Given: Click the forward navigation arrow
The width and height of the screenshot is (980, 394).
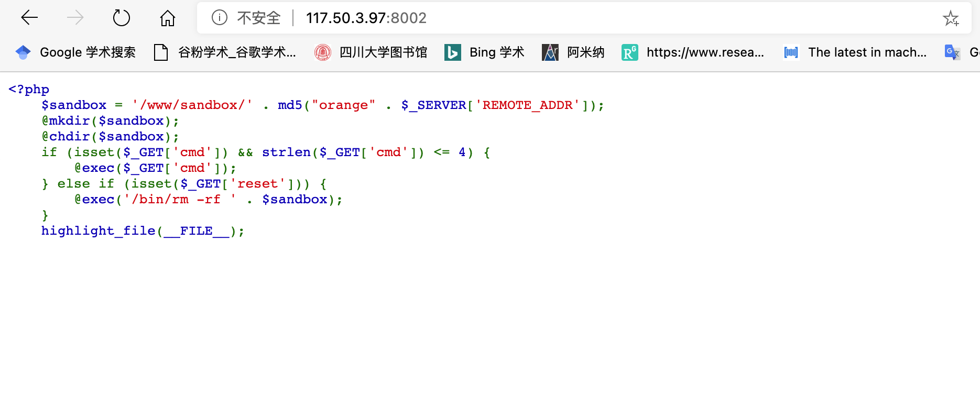Looking at the screenshot, I should [x=75, y=18].
